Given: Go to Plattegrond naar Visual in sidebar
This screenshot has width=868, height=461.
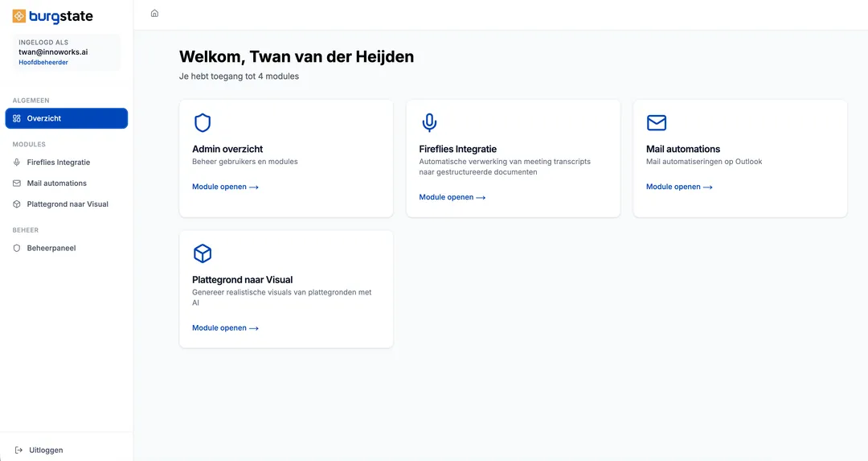Looking at the screenshot, I should click(67, 204).
